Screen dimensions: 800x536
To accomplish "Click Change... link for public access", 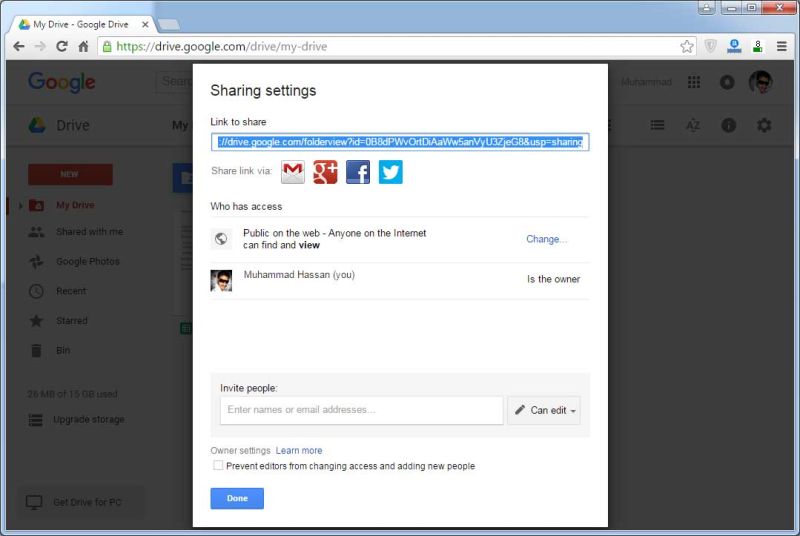I will pos(546,239).
